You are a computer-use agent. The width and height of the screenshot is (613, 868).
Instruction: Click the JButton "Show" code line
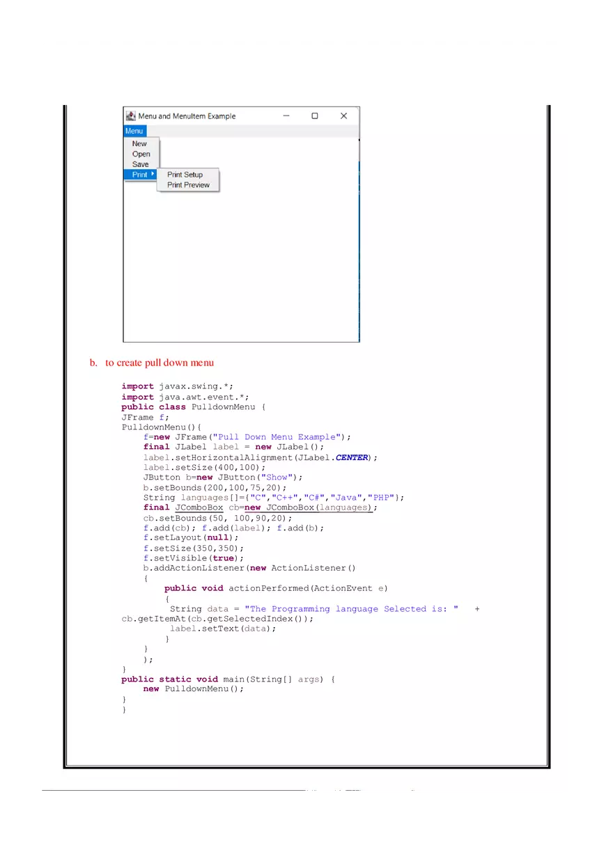(224, 478)
